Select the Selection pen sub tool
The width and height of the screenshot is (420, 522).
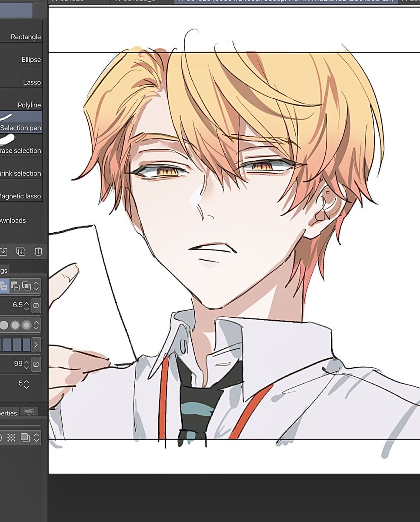21,122
